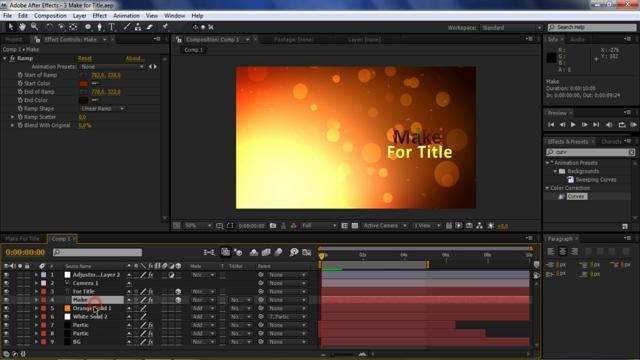The image size is (640, 360).
Task: Open viewer magnification 50% dropdown
Action: pos(198,226)
